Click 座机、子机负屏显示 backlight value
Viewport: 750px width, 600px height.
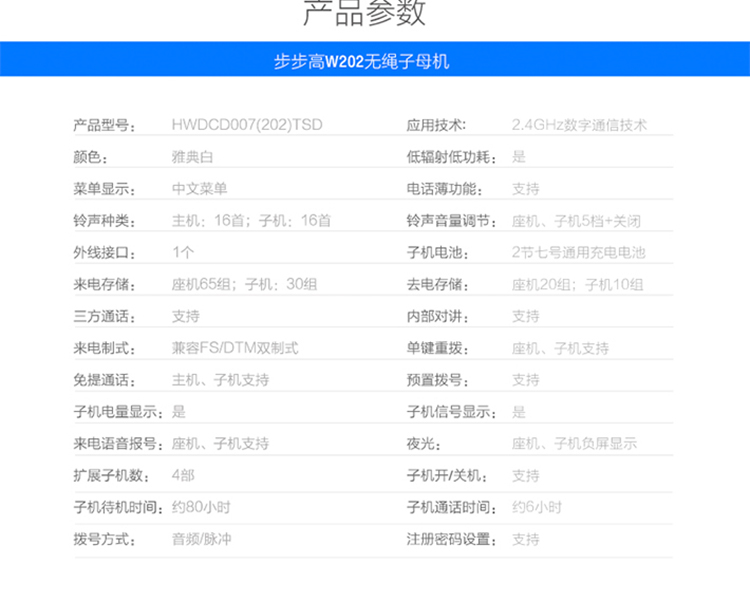(x=574, y=444)
